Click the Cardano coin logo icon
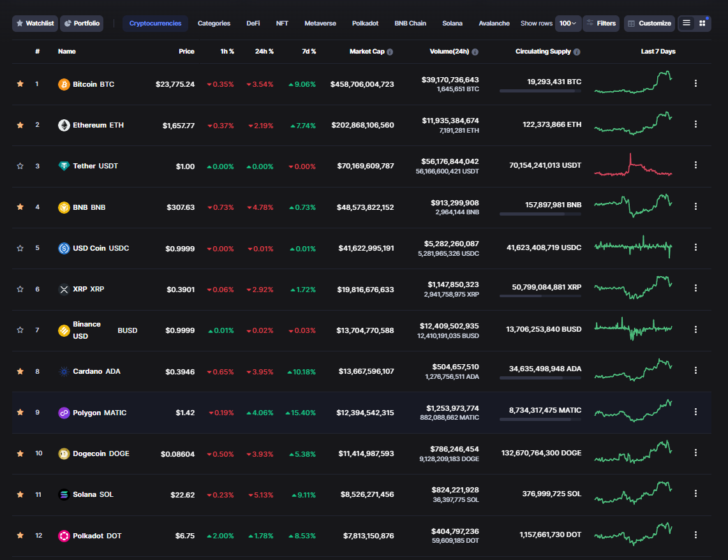This screenshot has height=560, width=728. tap(64, 372)
